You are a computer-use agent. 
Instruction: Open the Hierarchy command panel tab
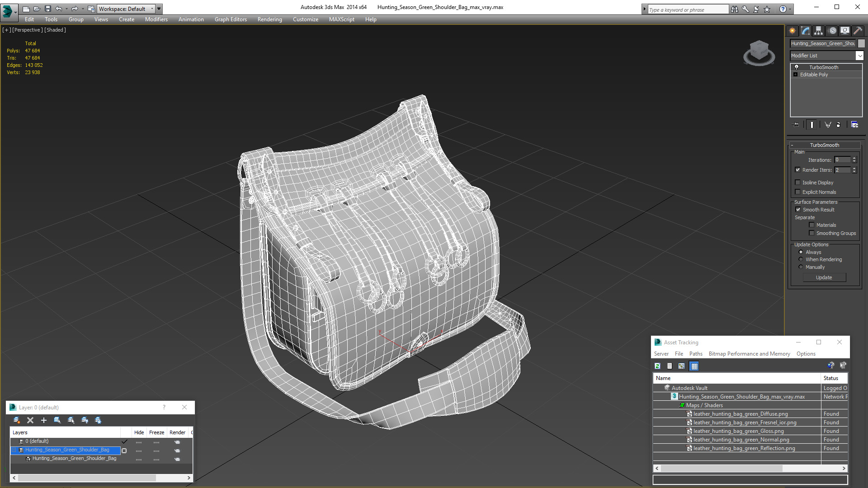(x=818, y=31)
